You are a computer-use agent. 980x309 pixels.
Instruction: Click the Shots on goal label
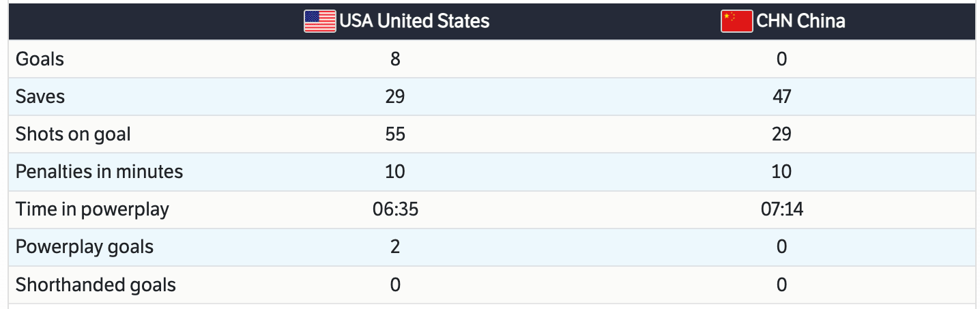click(73, 134)
